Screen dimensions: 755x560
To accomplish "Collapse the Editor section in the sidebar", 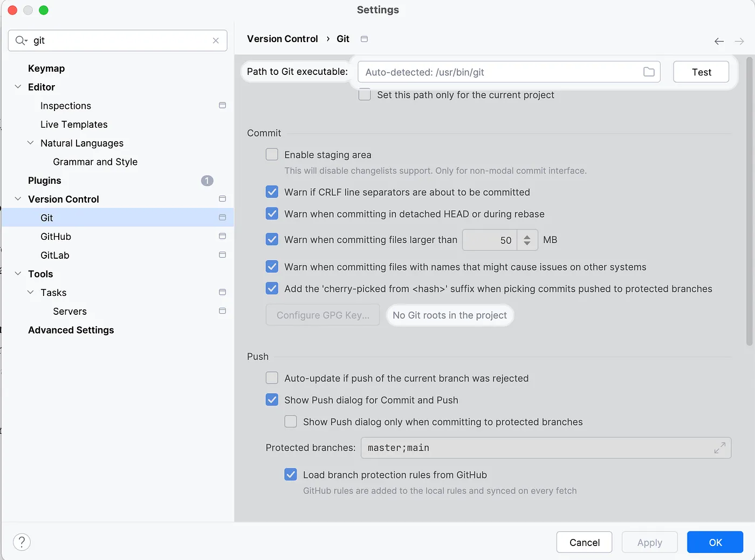I will [17, 87].
